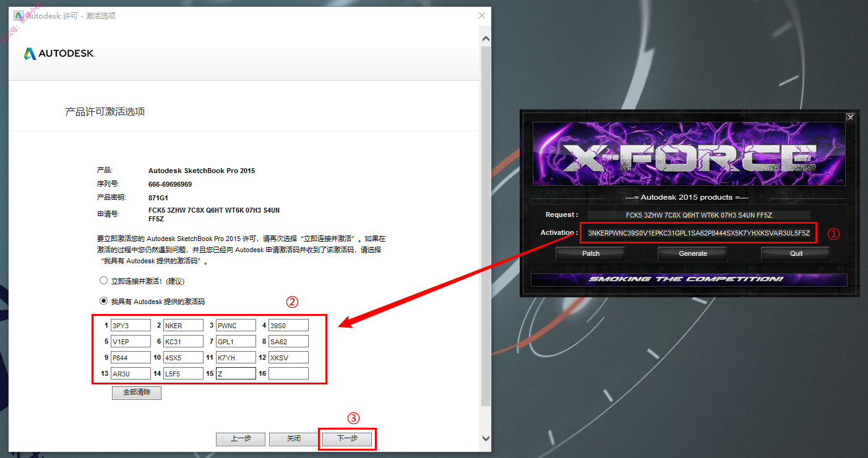Screen dimensions: 868x458
Task: Click activation code box 5 containing V1EP
Action: click(x=131, y=341)
